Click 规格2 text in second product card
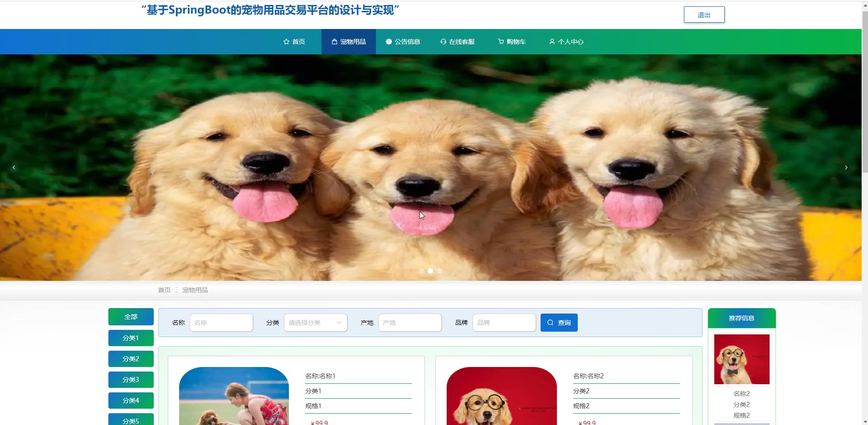This screenshot has width=868, height=425. [x=581, y=406]
